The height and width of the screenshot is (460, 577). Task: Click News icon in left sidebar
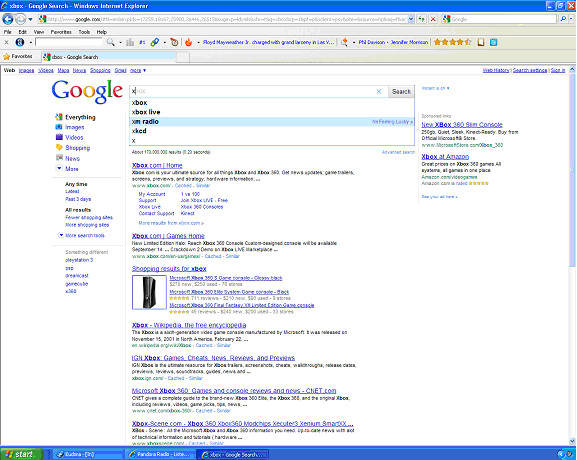59,158
